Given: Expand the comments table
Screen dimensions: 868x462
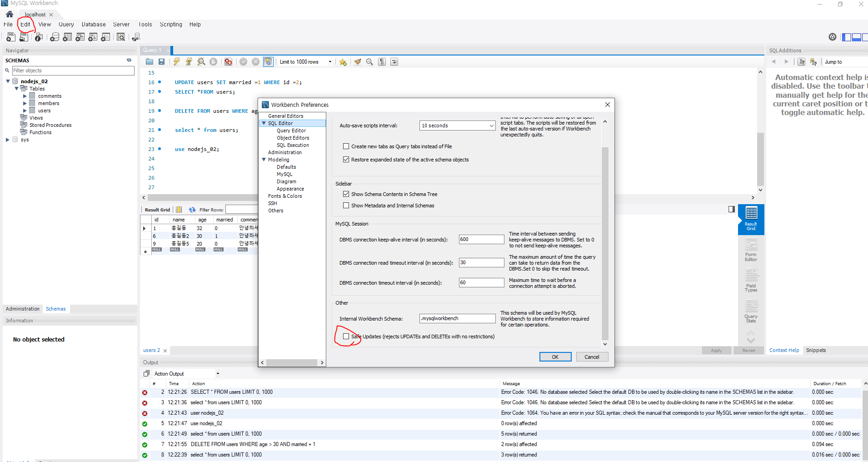Looking at the screenshot, I should coord(25,96).
